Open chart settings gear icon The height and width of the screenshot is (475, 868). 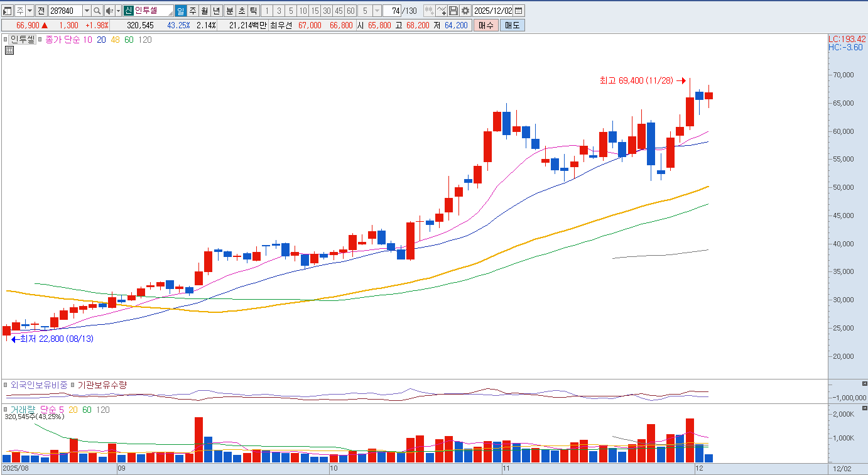click(x=465, y=11)
